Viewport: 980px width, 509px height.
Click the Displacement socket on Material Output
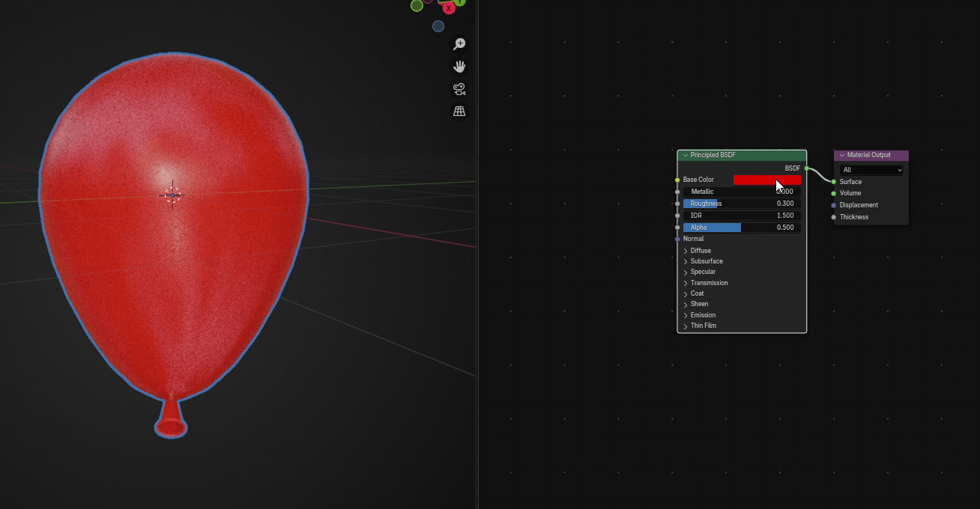(x=834, y=205)
